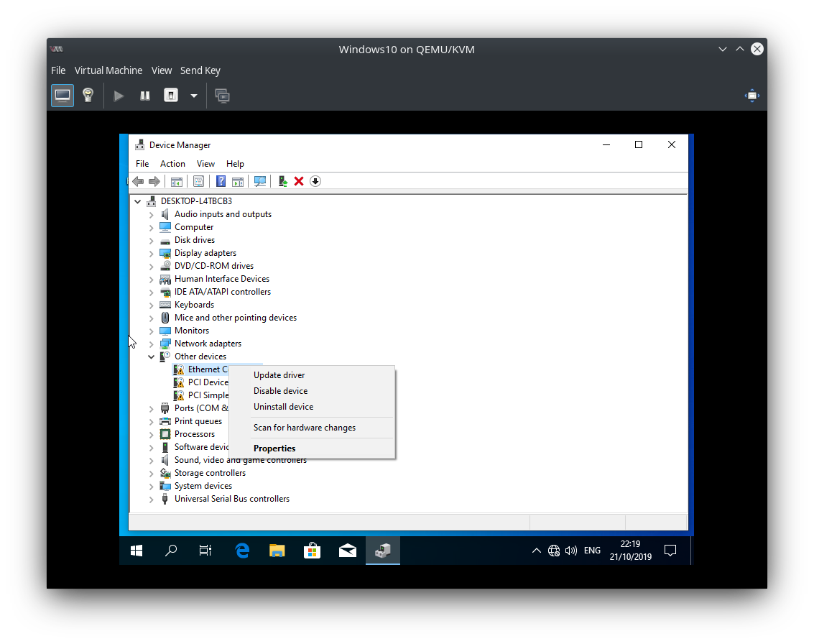
Task: Show hidden tray icons with the chevron
Action: [536, 551]
